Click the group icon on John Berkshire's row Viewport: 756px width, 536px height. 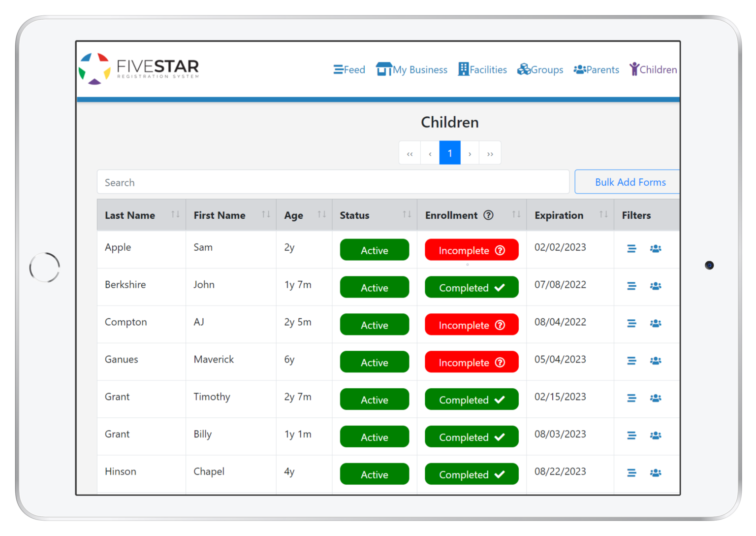[656, 286]
